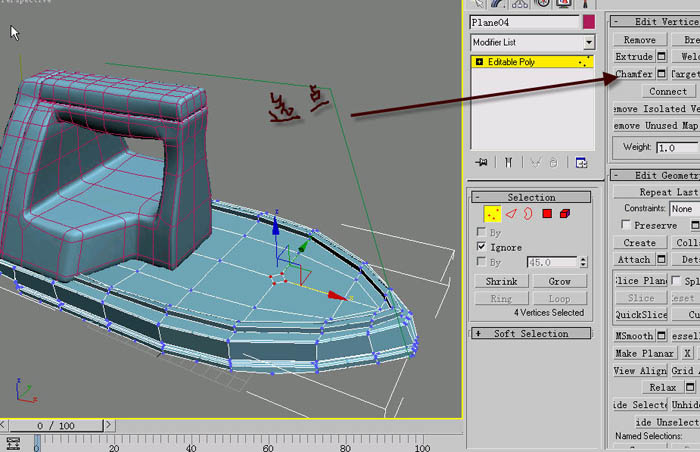
Task: Click the Weight value field 1.0
Action: (x=677, y=147)
